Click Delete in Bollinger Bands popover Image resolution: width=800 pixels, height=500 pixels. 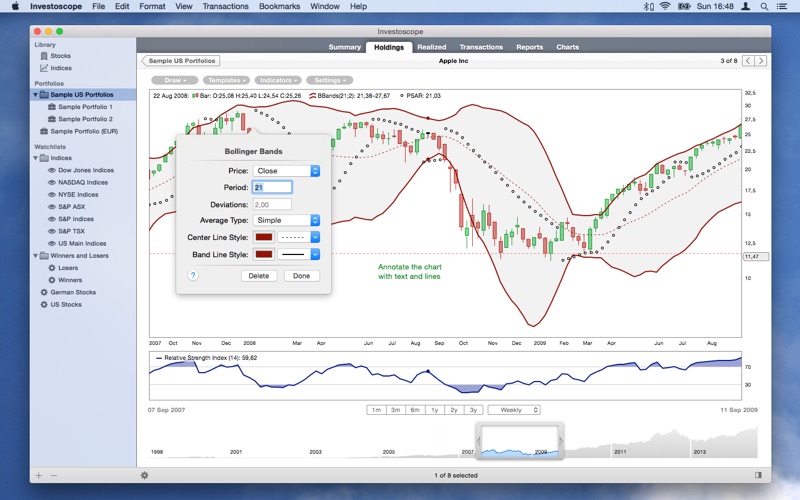pyautogui.click(x=259, y=276)
